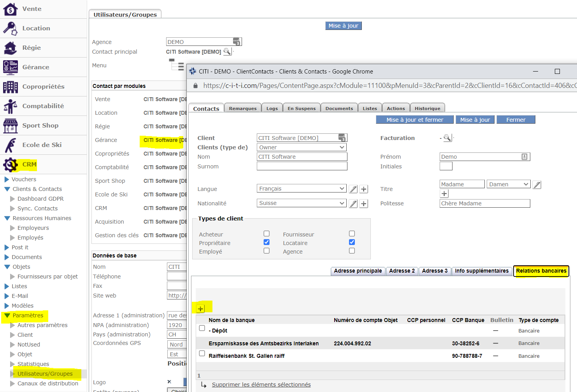Open Utilisateurs/Groupes in the sidebar
Image resolution: width=577 pixels, height=392 pixels.
45,374
